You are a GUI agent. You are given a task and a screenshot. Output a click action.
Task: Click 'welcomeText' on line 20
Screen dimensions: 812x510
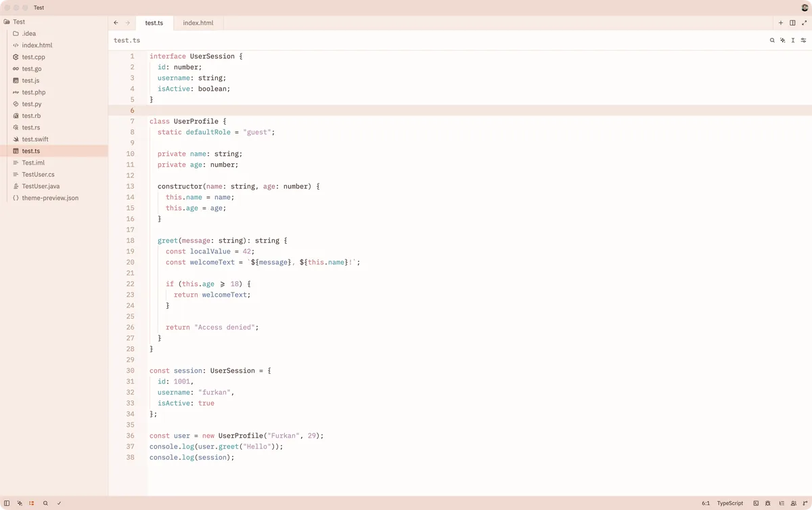point(212,262)
